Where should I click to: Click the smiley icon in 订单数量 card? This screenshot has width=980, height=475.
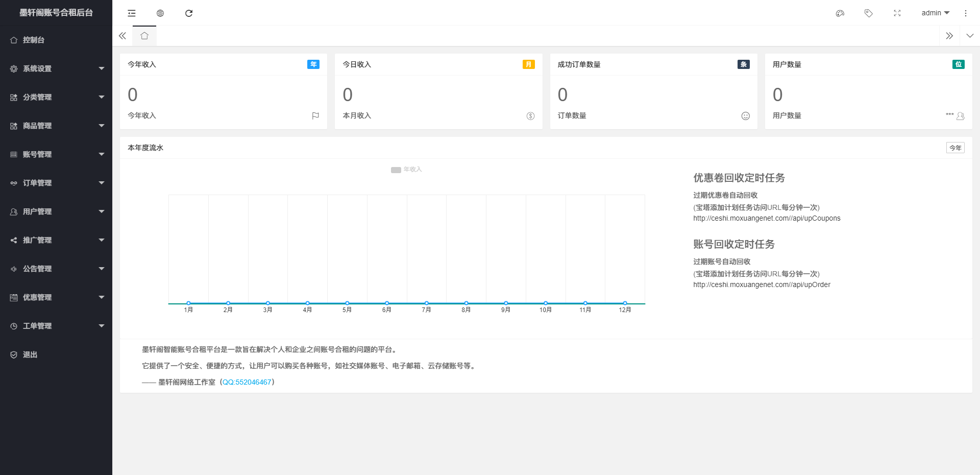click(746, 116)
